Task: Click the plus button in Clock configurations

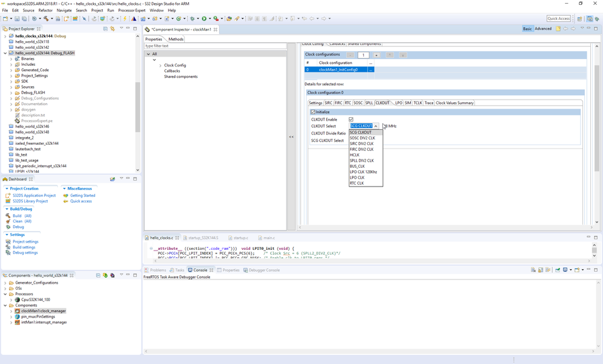Action: [x=376, y=55]
